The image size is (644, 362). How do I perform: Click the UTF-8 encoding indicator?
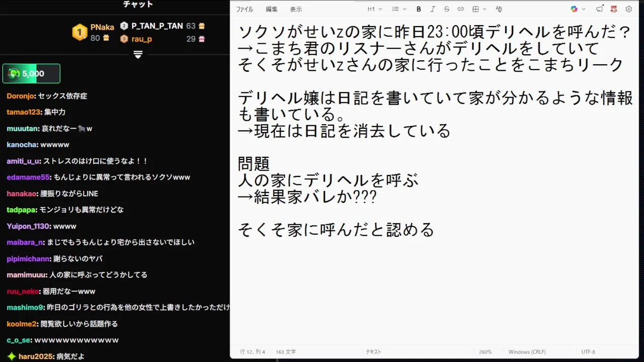pyautogui.click(x=588, y=352)
